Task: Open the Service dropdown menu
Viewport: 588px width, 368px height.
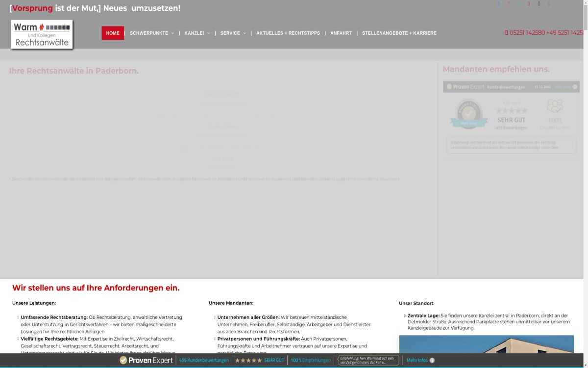Action: click(x=233, y=33)
